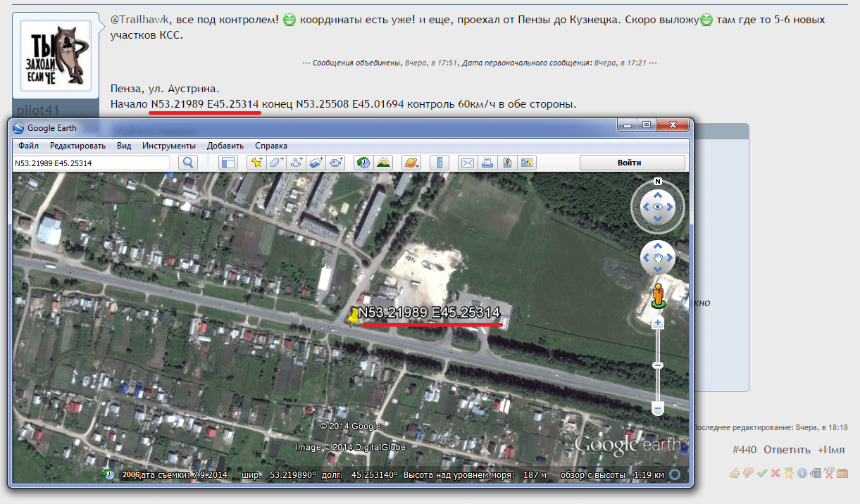
Task: Open the Справка menu
Action: tap(271, 146)
